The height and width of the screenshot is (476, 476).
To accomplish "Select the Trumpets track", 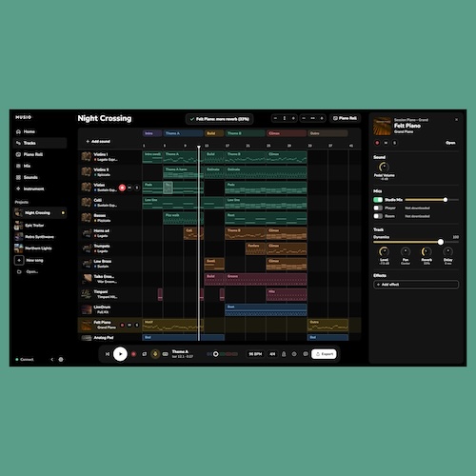I will 109,248.
